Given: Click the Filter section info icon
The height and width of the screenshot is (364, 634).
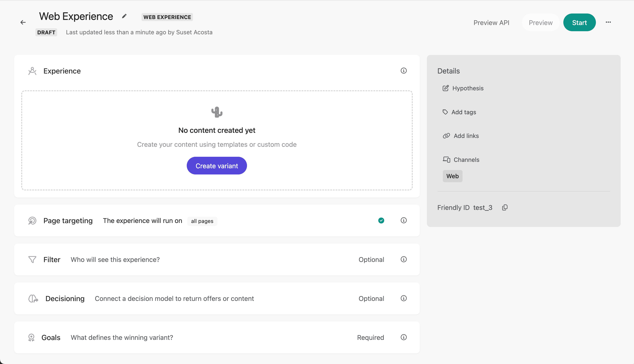Looking at the screenshot, I should (x=403, y=259).
